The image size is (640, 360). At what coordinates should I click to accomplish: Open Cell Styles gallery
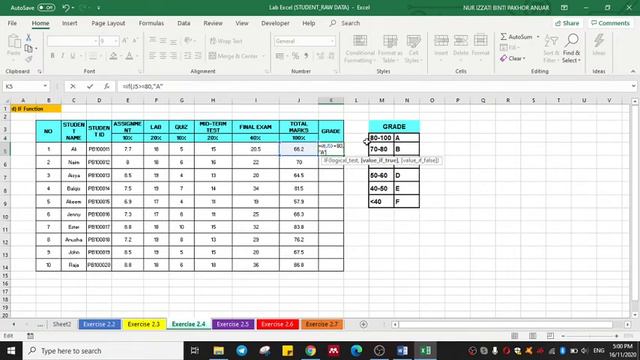413,49
